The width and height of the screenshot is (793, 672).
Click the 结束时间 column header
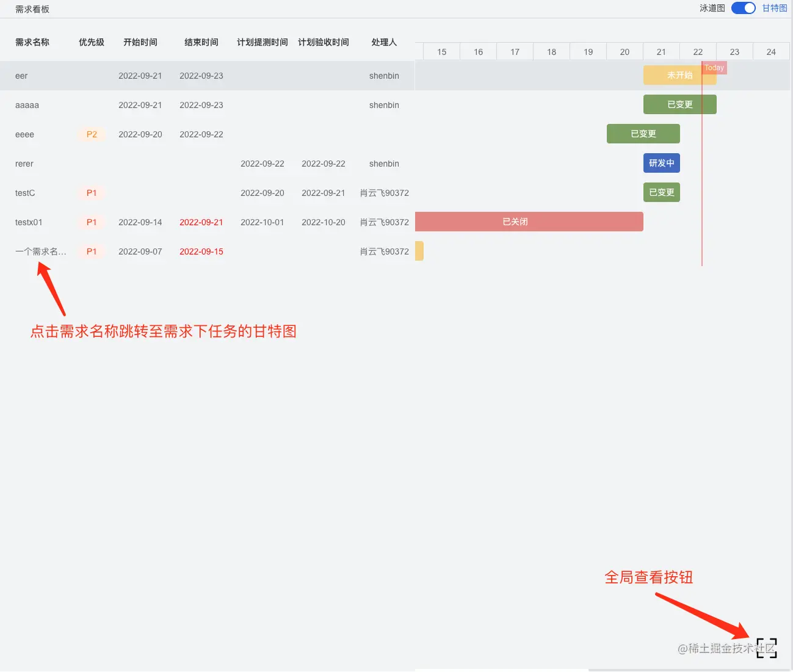coord(201,42)
